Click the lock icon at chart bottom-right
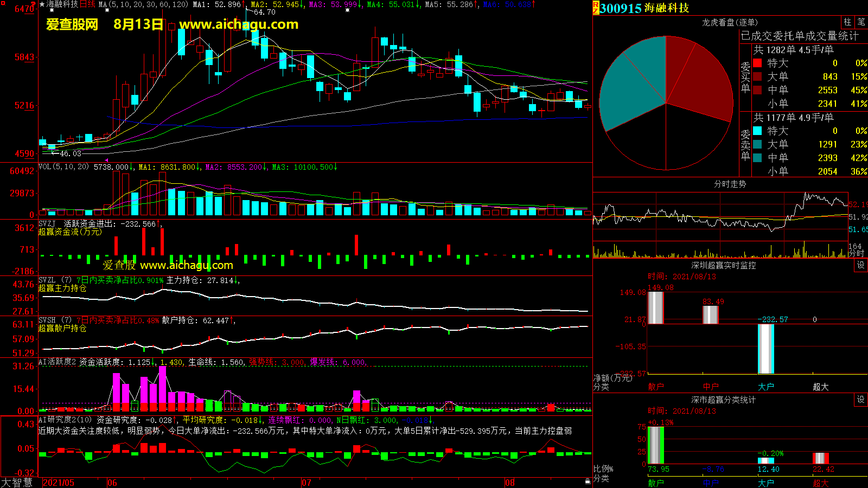 588,481
